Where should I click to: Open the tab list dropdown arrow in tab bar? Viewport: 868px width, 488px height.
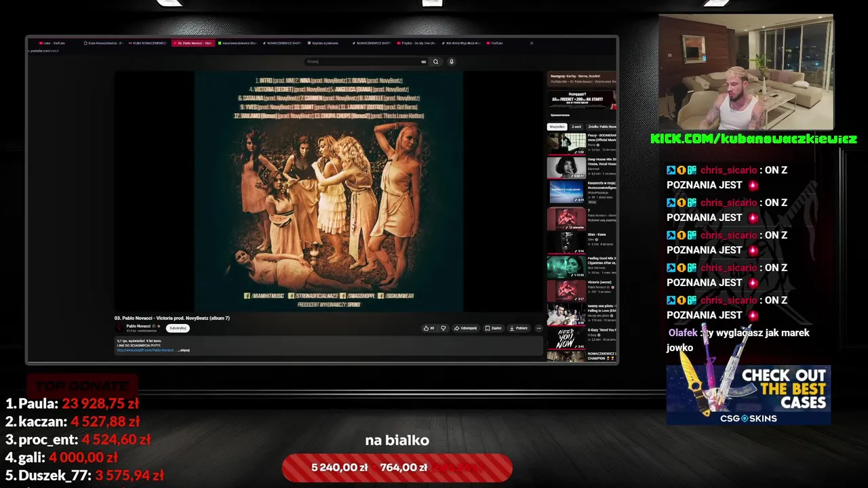532,43
